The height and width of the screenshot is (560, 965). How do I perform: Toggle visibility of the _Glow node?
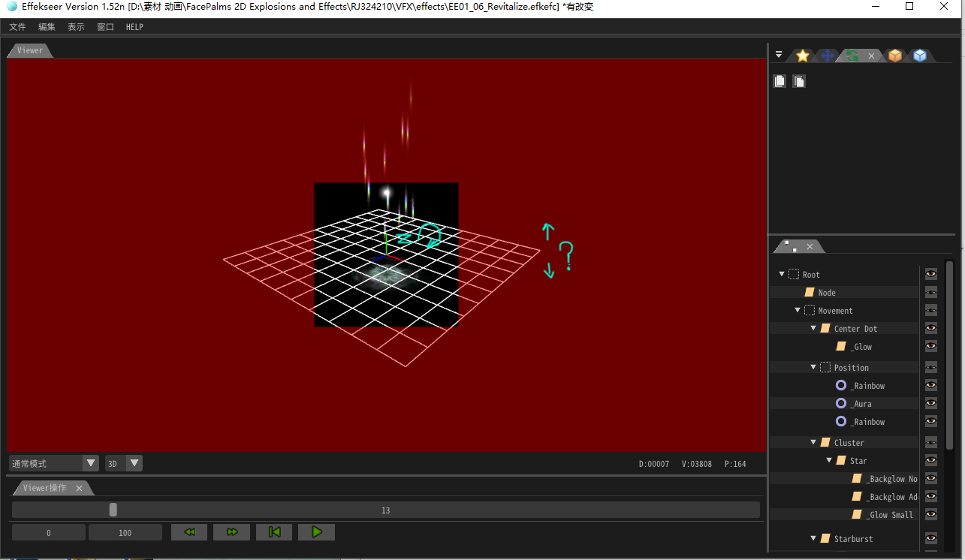(931, 347)
